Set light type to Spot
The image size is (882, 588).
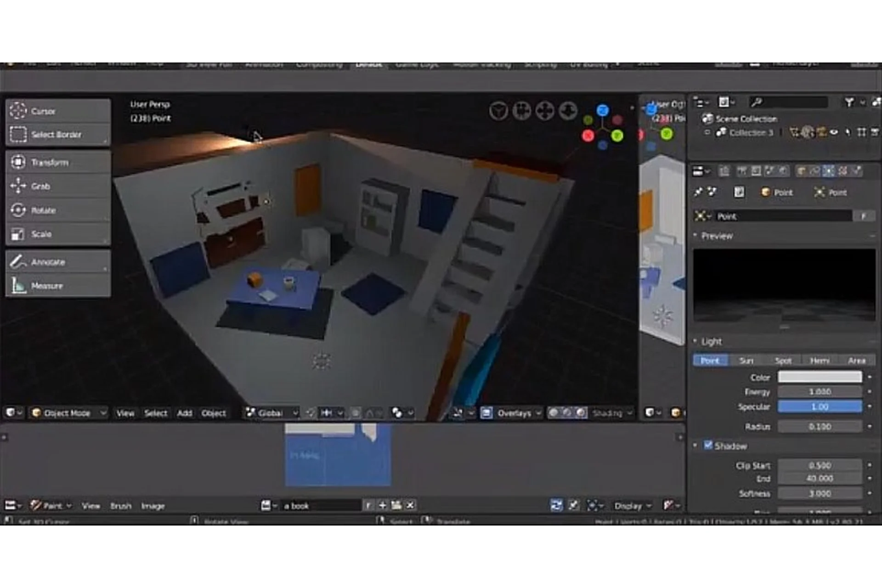pos(783,361)
